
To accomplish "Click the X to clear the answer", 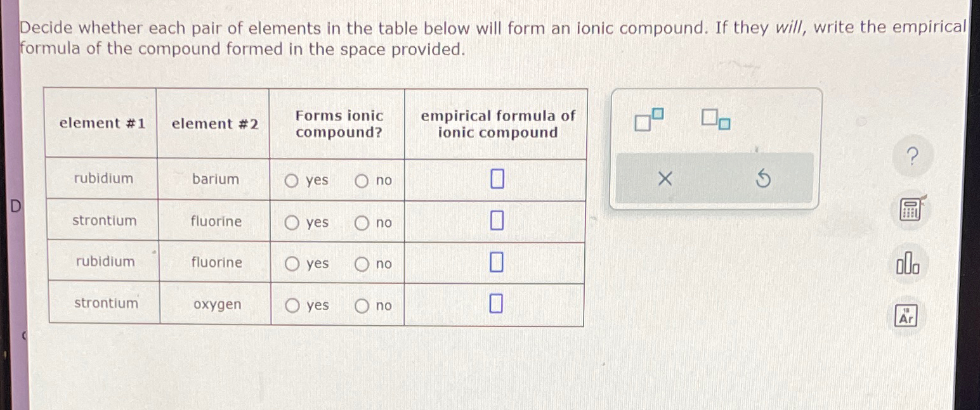I will click(x=663, y=179).
